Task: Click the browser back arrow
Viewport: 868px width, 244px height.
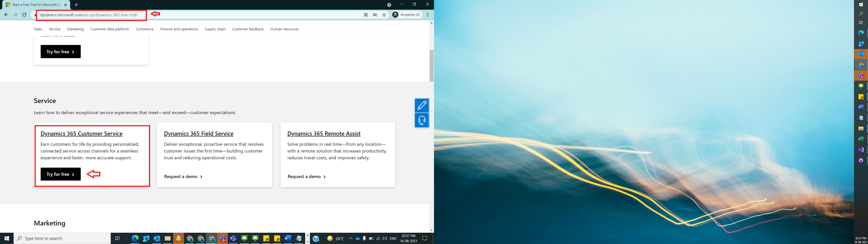Action: [6, 15]
